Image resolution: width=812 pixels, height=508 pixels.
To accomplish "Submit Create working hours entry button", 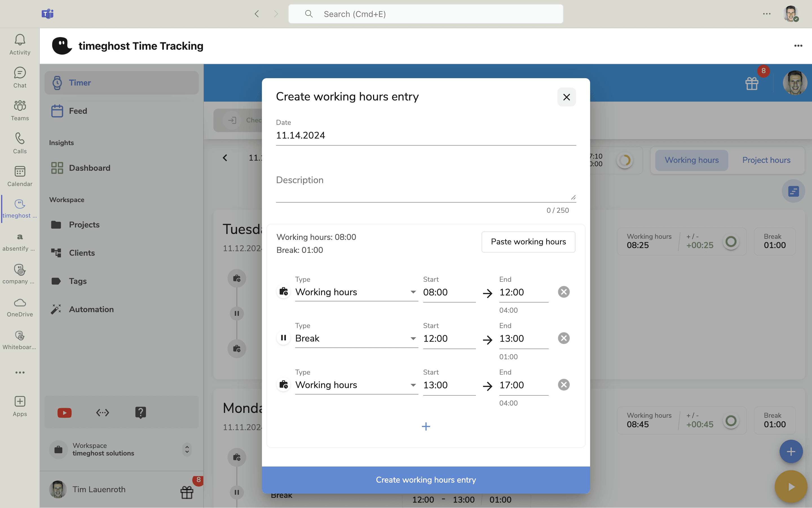I will pyautogui.click(x=426, y=480).
